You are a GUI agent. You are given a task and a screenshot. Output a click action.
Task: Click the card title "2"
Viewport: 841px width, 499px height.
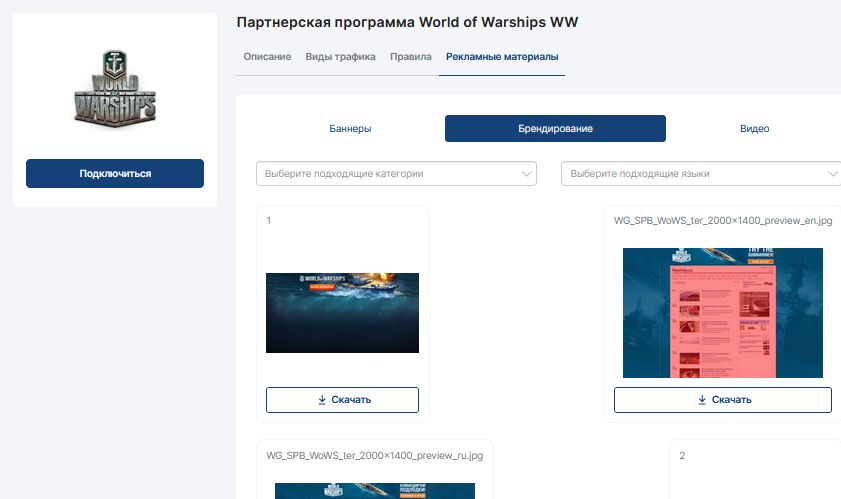click(682, 456)
